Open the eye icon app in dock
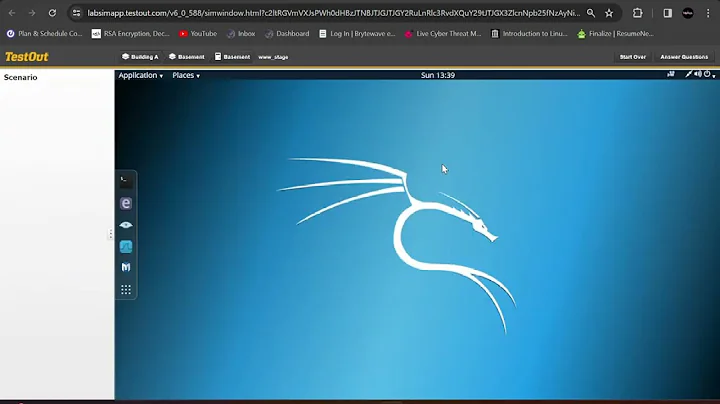720x404 pixels. coord(126,225)
